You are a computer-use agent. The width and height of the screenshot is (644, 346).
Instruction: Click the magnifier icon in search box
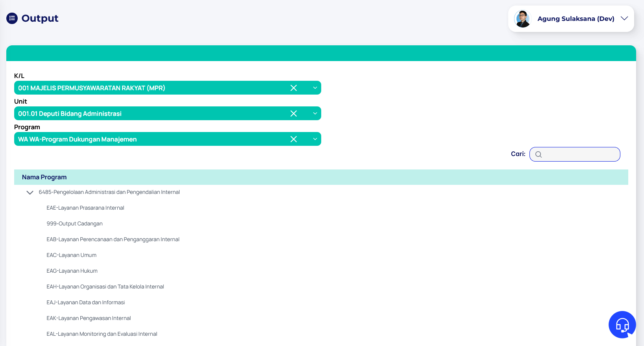point(539,154)
